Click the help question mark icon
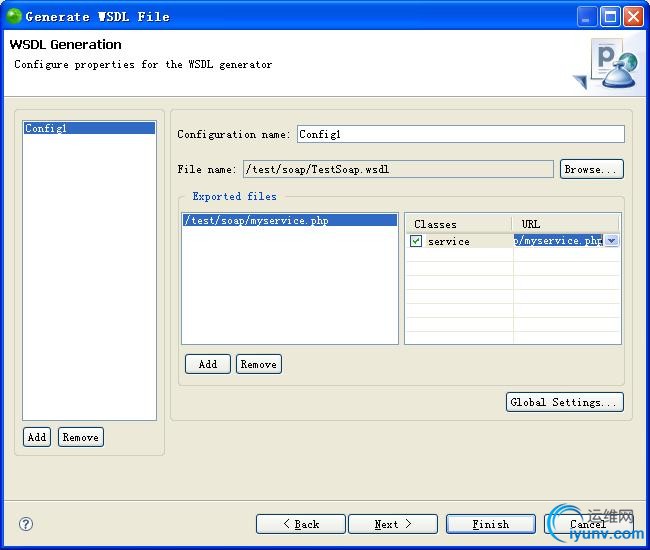Viewport: 650px width, 550px height. coord(26,524)
